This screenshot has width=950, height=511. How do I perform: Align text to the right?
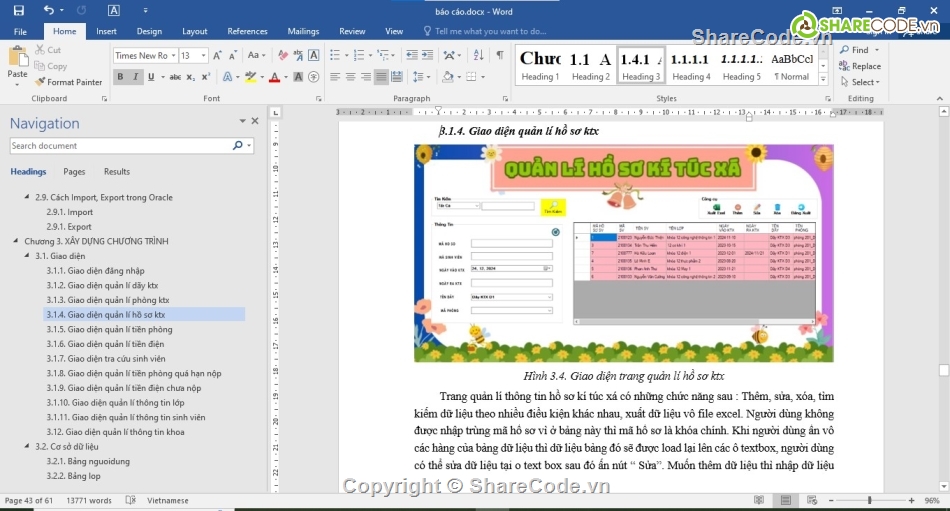pos(365,77)
